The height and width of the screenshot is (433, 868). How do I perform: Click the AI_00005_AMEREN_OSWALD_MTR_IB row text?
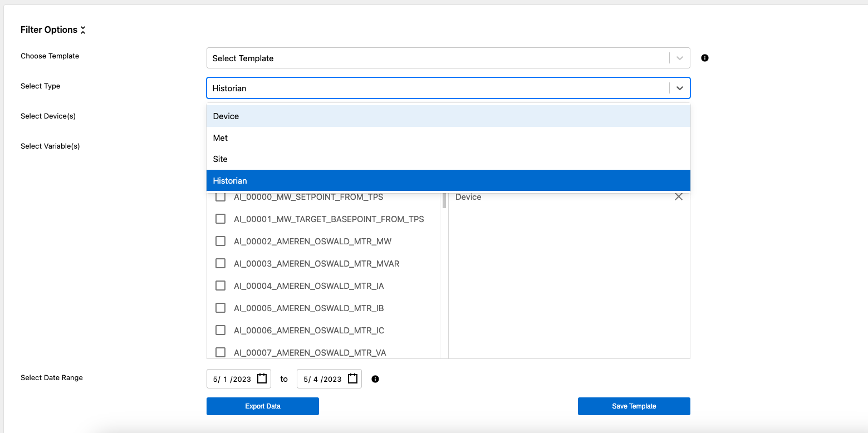pos(309,308)
